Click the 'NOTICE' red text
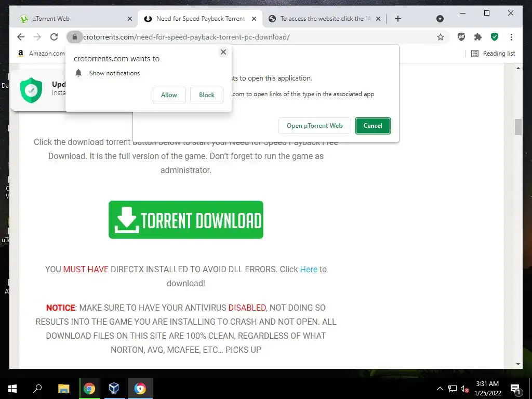 click(60, 308)
